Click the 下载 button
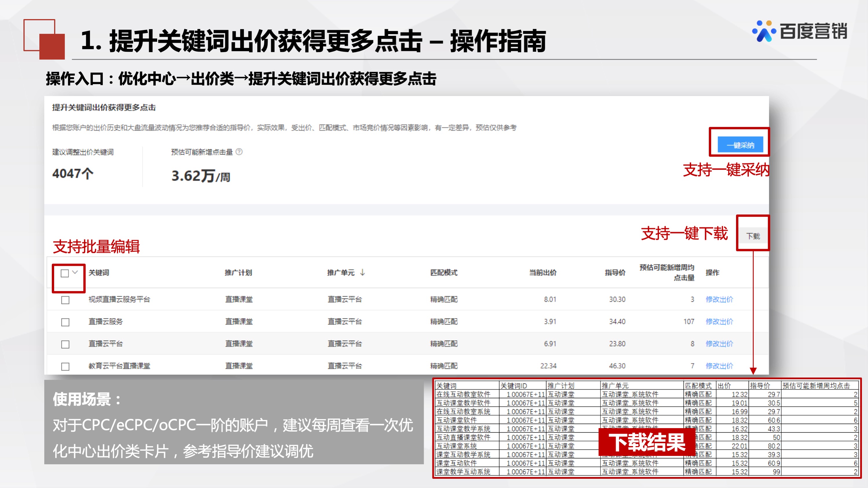The image size is (868, 488). [753, 236]
